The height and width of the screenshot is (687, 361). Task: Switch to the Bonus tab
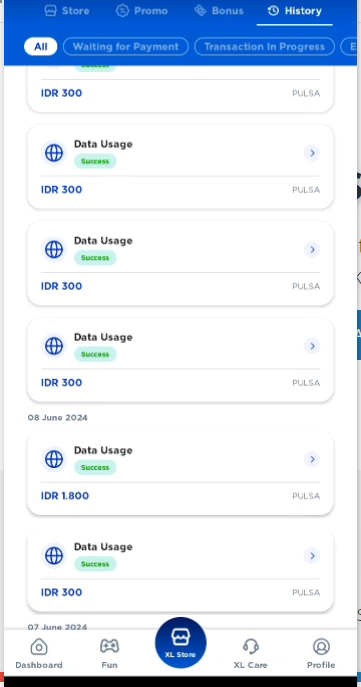click(219, 11)
